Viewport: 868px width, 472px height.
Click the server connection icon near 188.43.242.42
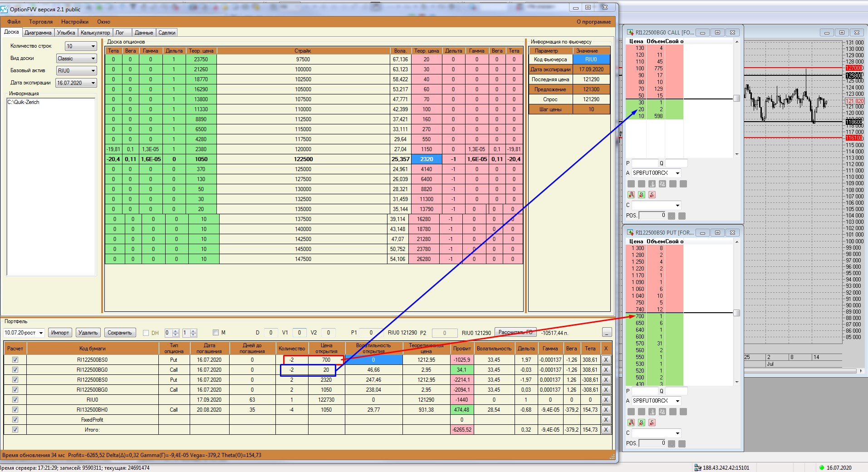point(697,467)
